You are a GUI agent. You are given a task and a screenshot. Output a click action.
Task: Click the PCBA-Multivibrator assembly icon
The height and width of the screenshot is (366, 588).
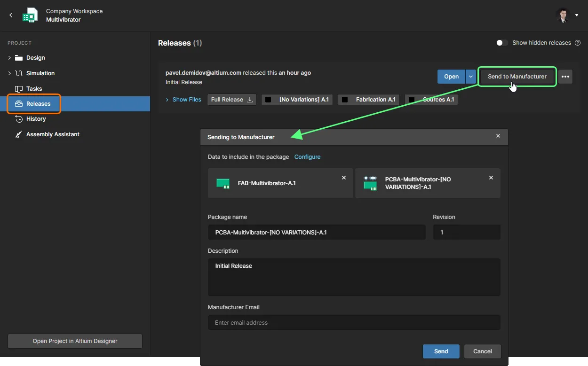[370, 183]
